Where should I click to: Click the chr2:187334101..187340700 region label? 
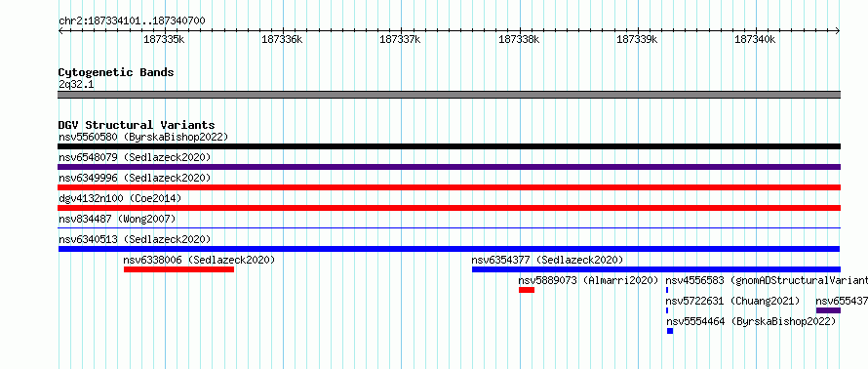point(132,21)
